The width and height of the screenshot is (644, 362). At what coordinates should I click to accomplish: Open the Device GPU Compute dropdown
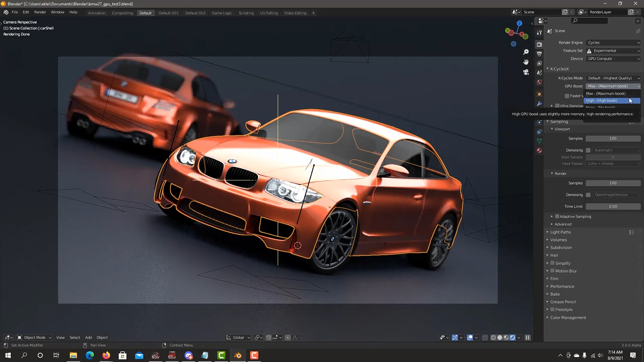[x=613, y=59]
